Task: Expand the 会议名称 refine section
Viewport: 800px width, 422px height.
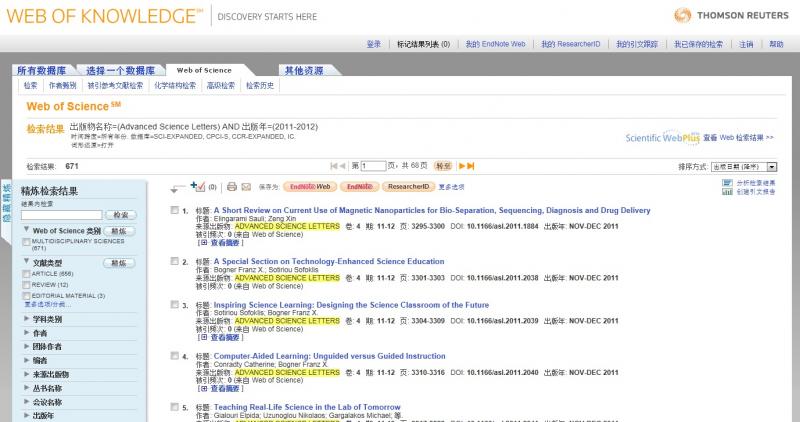Action: pyautogui.click(x=27, y=401)
